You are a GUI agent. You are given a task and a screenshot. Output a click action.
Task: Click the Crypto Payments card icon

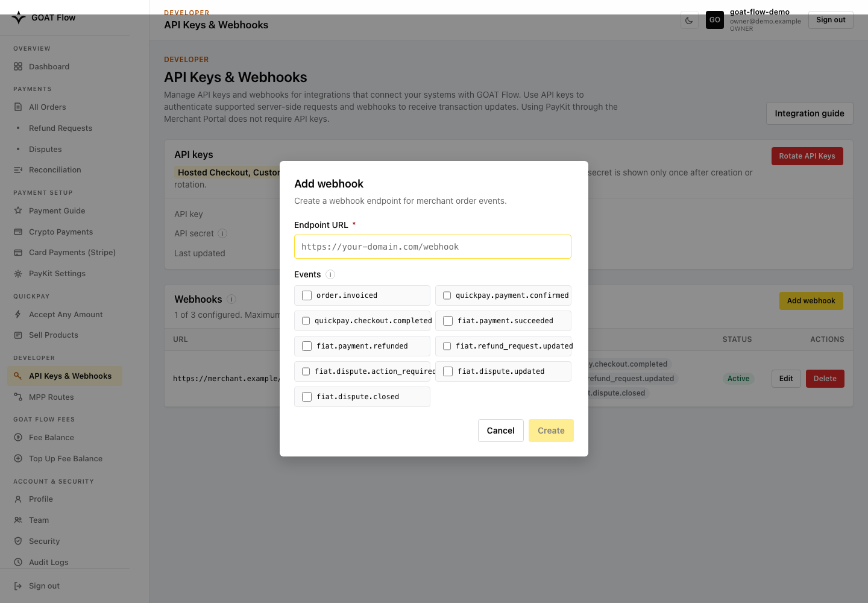tap(18, 232)
